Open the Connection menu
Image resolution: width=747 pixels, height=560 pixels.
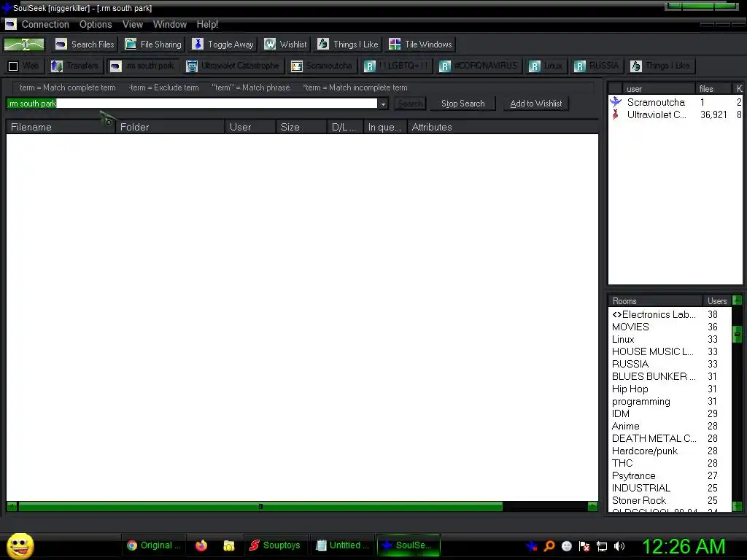45,24
